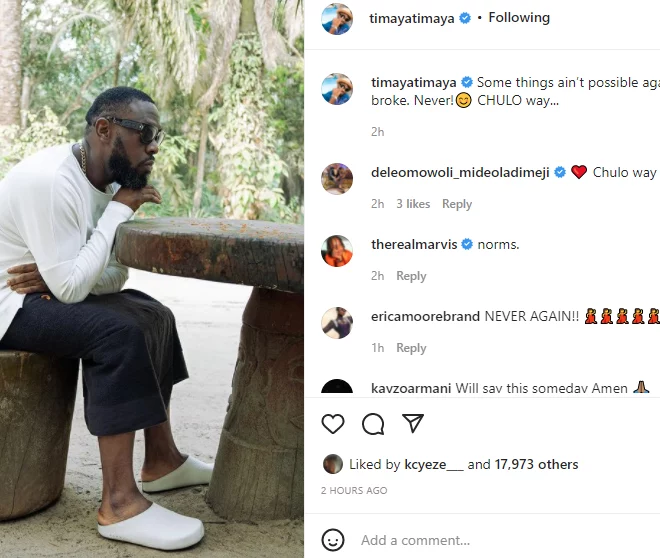Reply to therealmarvis's comment
This screenshot has width=660, height=558.
click(x=411, y=276)
